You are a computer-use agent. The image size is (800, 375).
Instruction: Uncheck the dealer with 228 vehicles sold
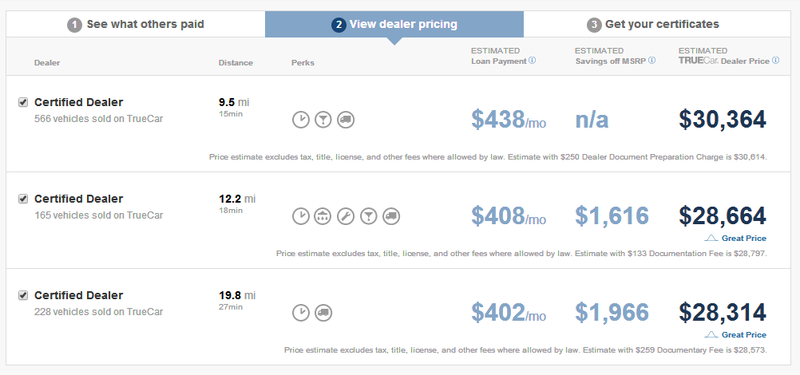pyautogui.click(x=23, y=295)
